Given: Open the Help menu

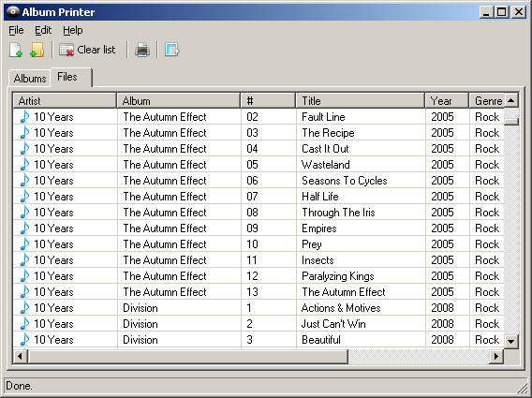Looking at the screenshot, I should [x=73, y=30].
